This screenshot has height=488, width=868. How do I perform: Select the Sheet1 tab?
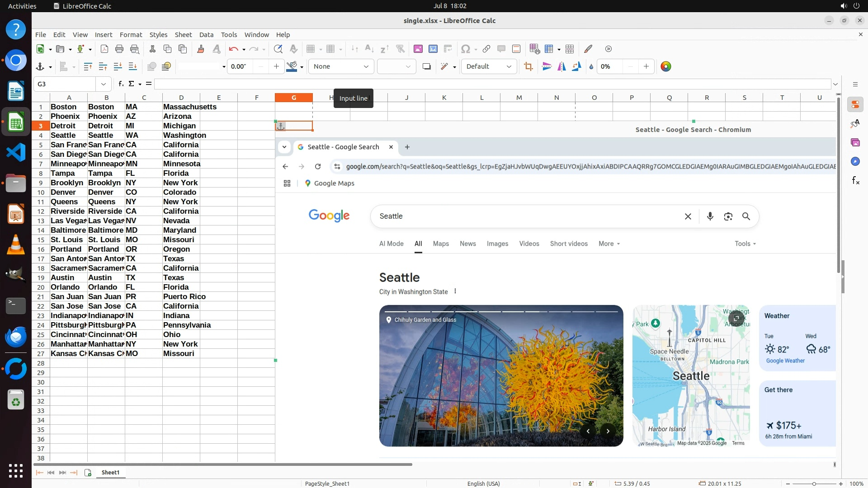click(x=110, y=472)
